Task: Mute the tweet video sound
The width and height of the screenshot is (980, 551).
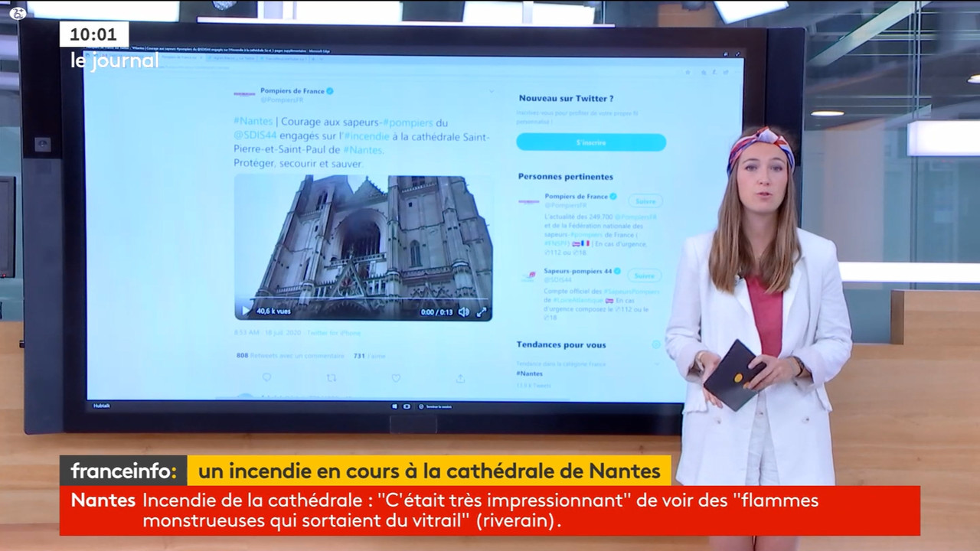Action: point(463,311)
